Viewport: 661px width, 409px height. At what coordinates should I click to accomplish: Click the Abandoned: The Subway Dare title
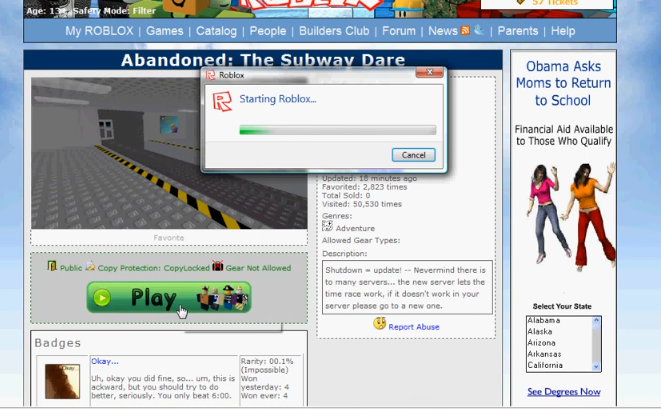tap(263, 60)
